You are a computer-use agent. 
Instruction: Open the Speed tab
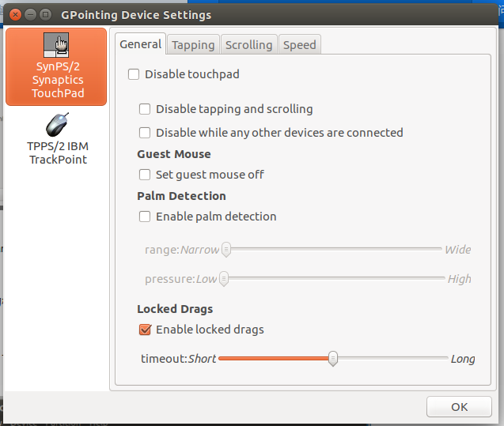click(x=300, y=45)
